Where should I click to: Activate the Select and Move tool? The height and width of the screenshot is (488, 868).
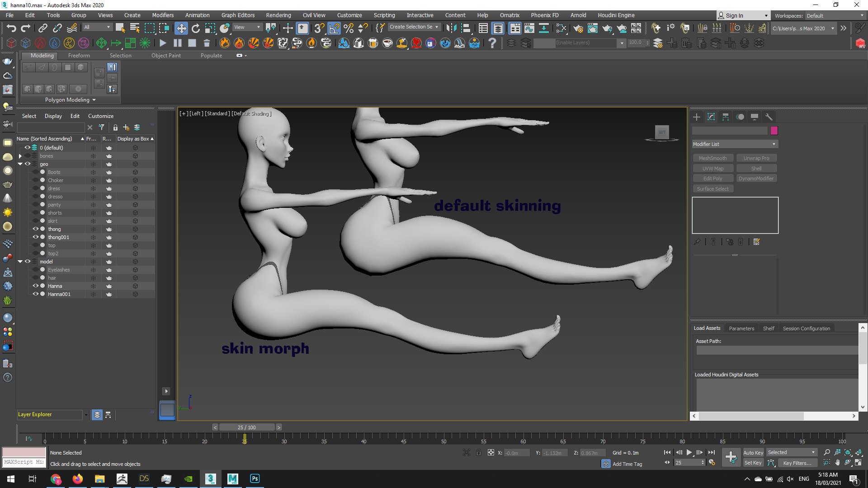[x=181, y=28]
